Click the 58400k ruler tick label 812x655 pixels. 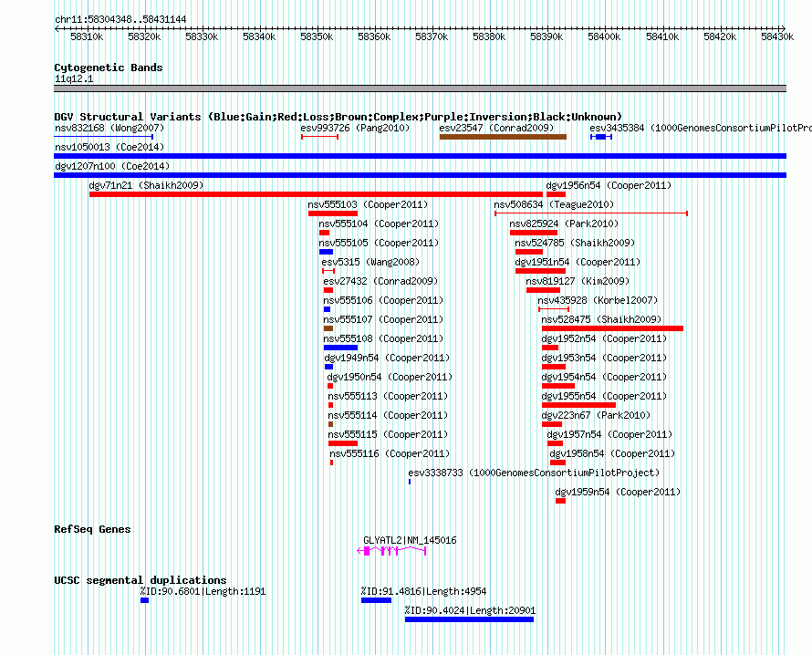(604, 36)
